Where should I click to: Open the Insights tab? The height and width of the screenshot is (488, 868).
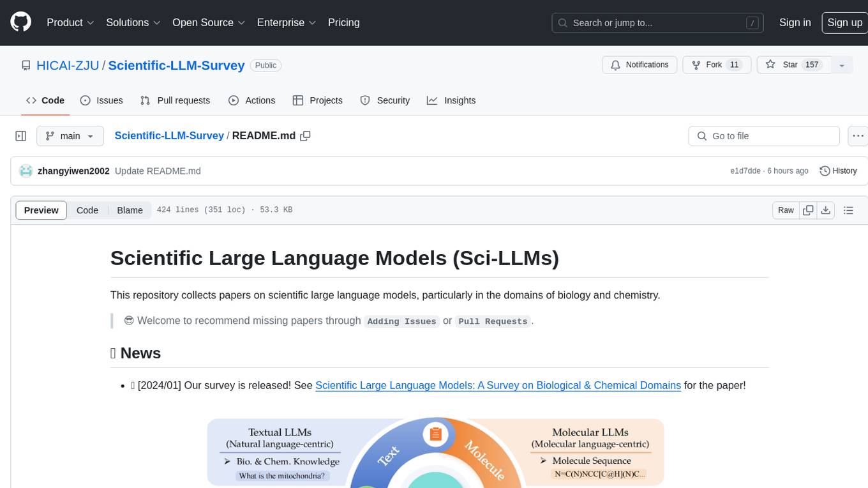(x=451, y=100)
